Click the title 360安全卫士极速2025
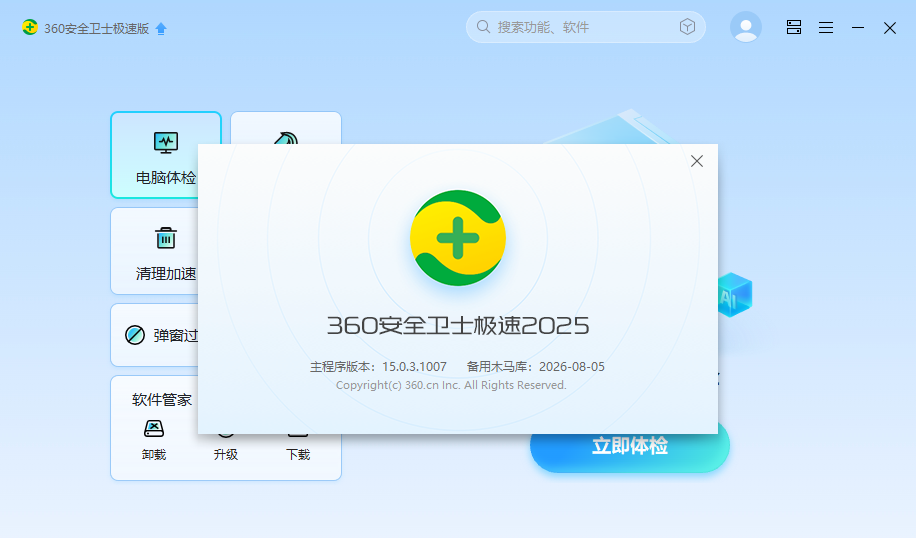 (457, 325)
